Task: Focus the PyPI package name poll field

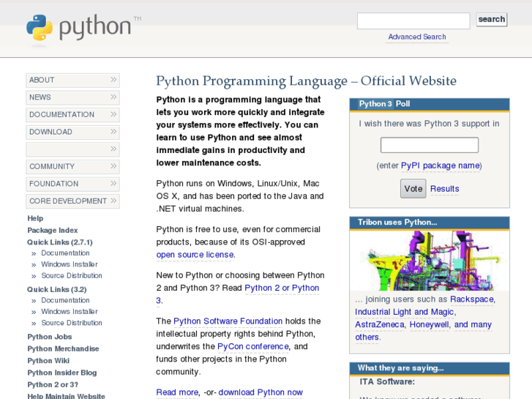Action: 430,145
